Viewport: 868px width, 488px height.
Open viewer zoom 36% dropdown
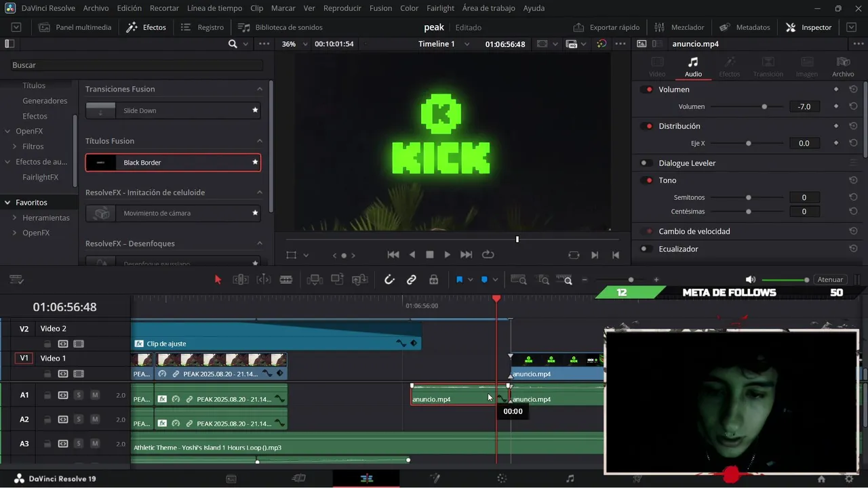[295, 44]
